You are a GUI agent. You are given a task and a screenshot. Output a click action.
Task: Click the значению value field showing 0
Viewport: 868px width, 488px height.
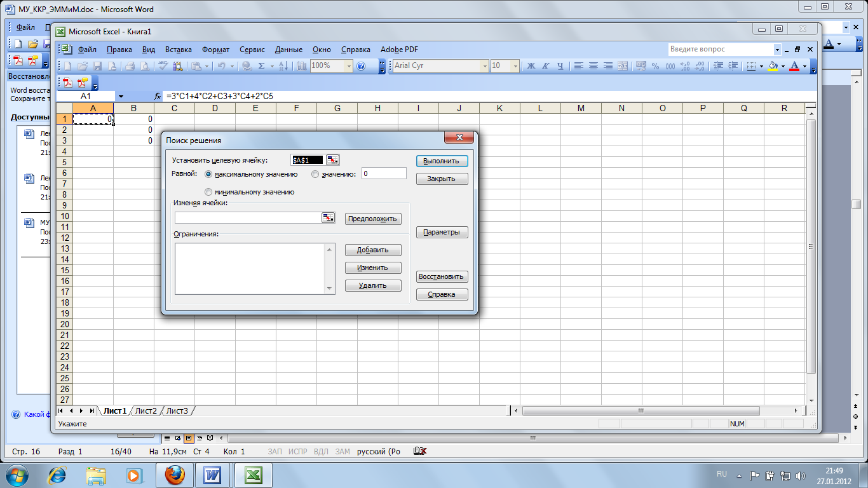(x=384, y=173)
